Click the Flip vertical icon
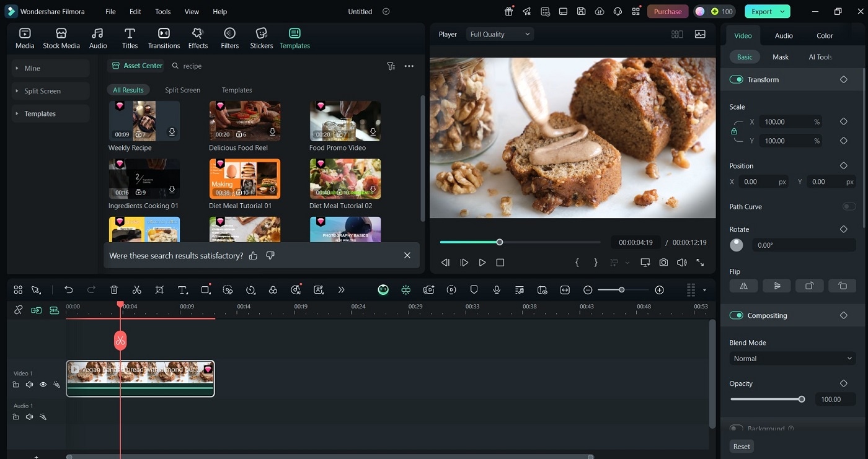Screen dimensions: 868x459 pos(777,286)
